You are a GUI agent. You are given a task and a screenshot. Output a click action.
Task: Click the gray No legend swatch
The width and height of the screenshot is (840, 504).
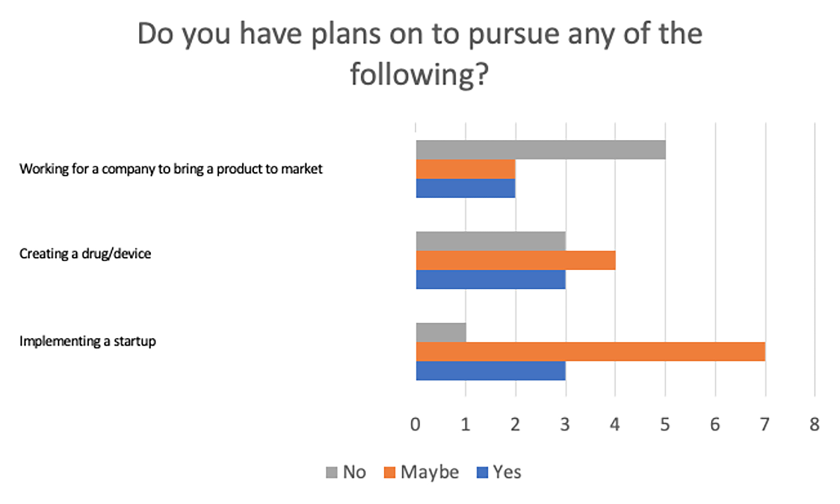click(332, 473)
